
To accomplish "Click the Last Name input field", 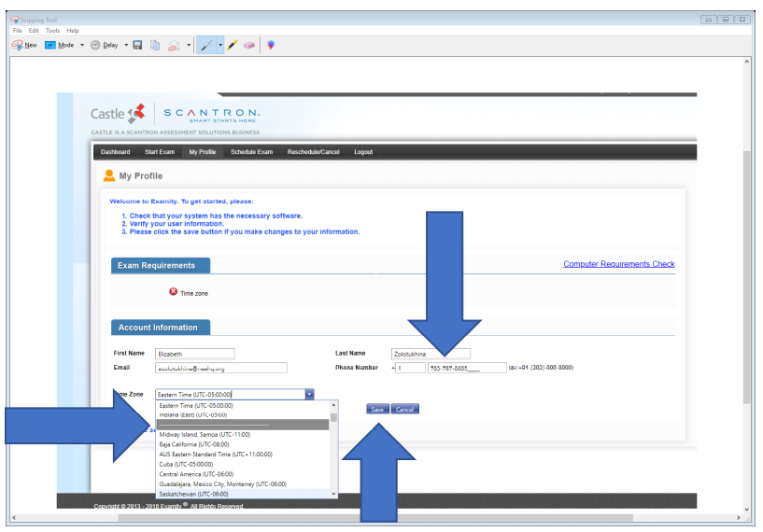I will (x=431, y=354).
